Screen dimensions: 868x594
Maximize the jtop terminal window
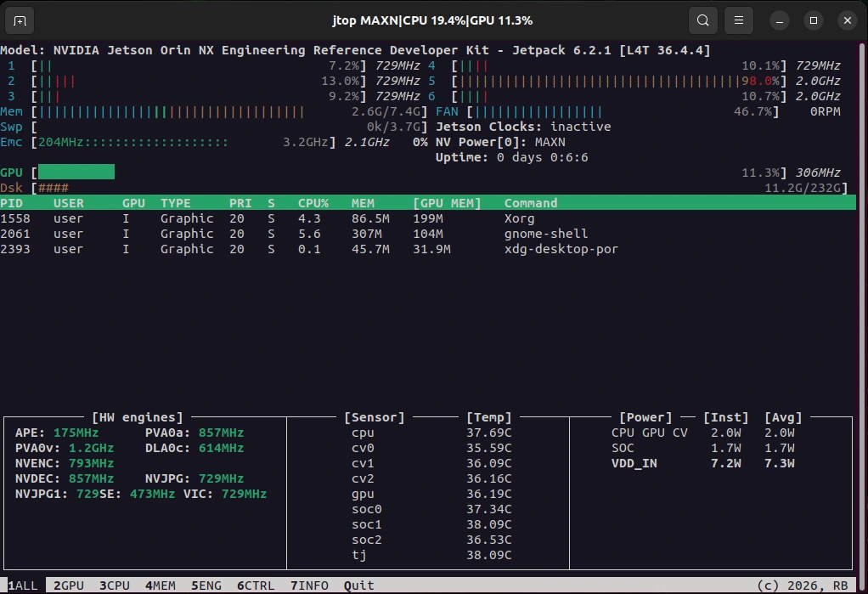pos(813,20)
